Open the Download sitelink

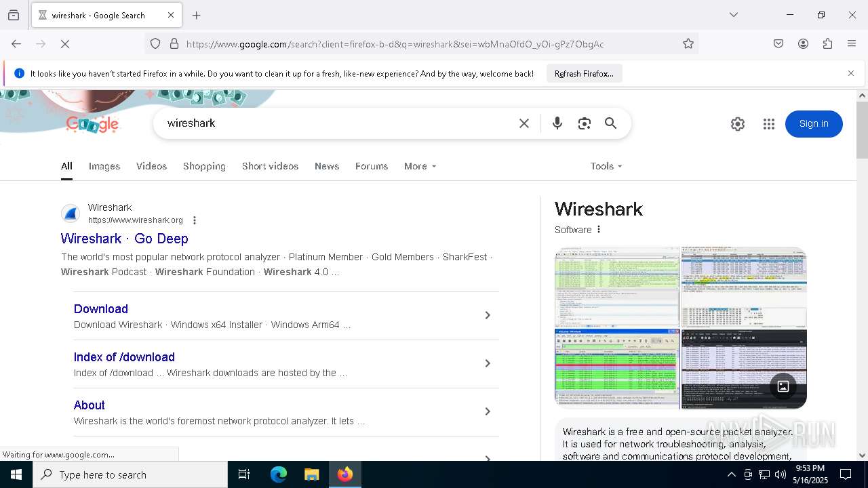pyautogui.click(x=101, y=309)
